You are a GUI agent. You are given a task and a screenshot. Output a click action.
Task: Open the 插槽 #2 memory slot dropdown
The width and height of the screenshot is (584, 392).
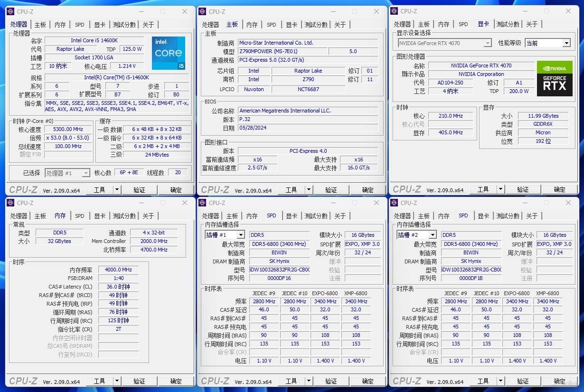point(432,235)
